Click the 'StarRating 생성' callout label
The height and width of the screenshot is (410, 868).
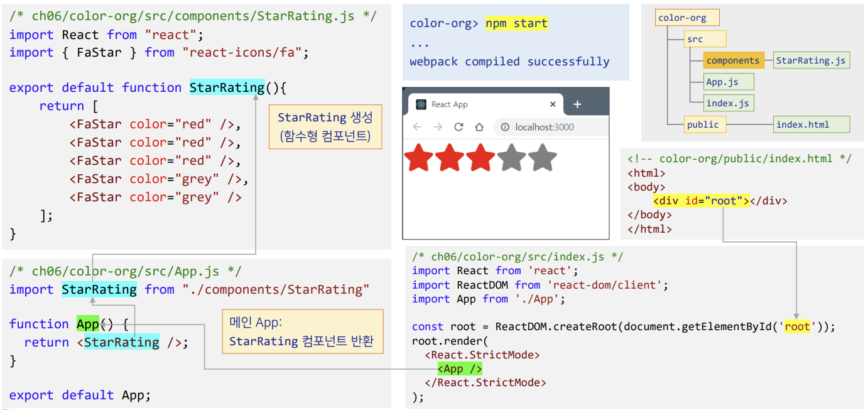click(325, 118)
